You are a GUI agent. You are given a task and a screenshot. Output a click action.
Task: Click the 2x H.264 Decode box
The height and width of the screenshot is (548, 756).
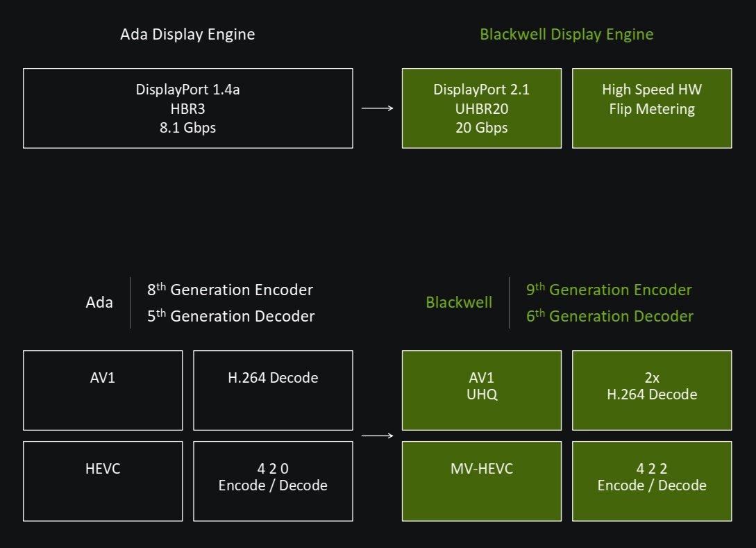tap(651, 390)
